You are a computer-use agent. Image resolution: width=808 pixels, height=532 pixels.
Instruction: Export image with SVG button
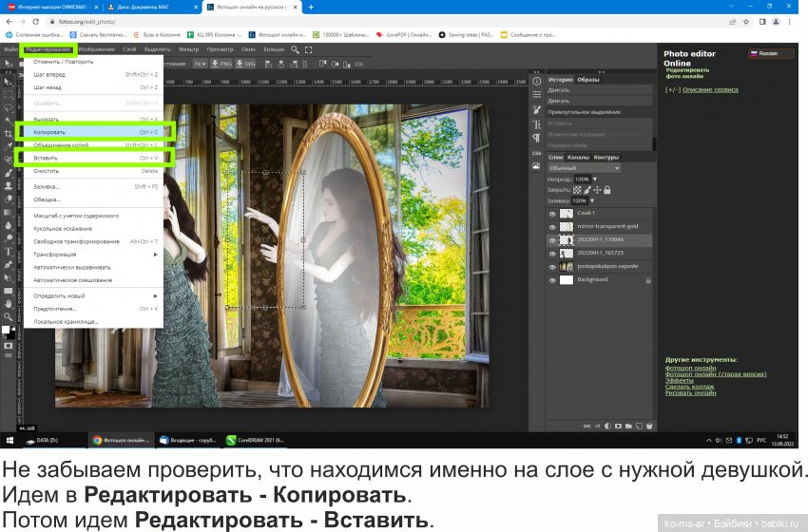(x=245, y=64)
